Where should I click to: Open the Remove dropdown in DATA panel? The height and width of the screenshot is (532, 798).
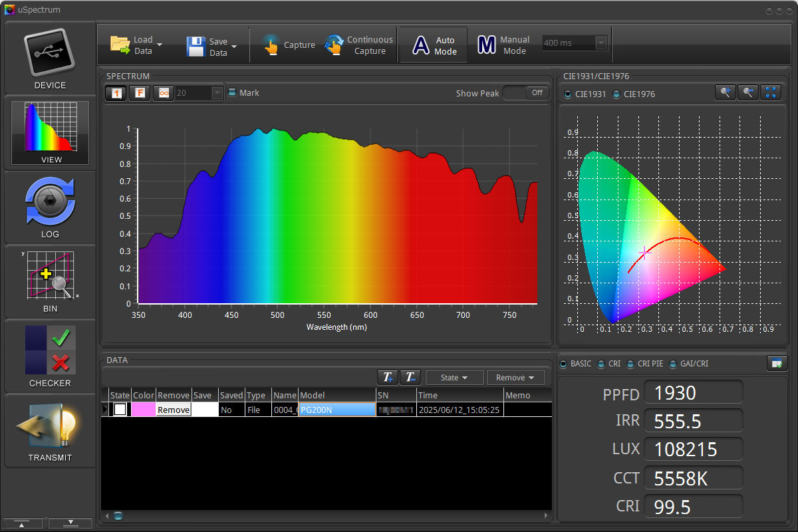515,377
